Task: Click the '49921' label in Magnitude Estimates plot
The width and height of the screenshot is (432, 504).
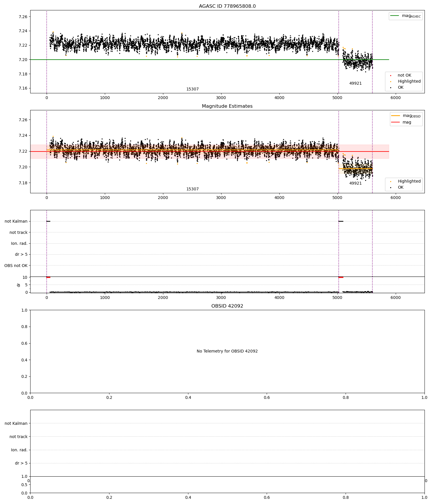Action: point(355,183)
